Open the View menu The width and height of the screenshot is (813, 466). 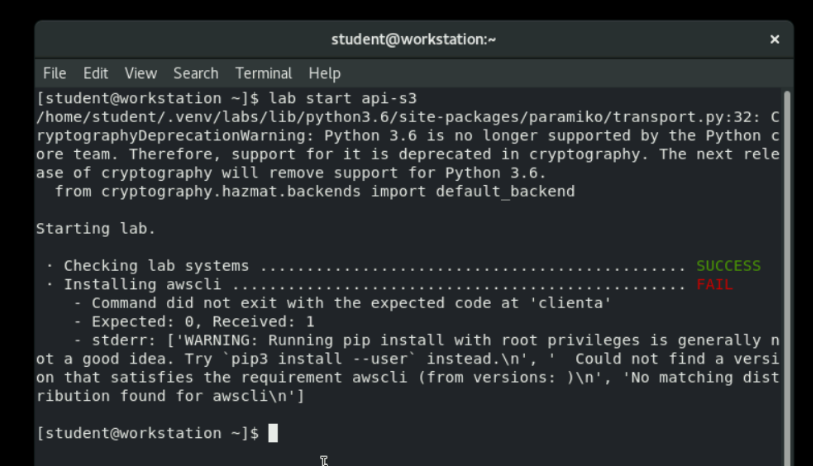(140, 73)
